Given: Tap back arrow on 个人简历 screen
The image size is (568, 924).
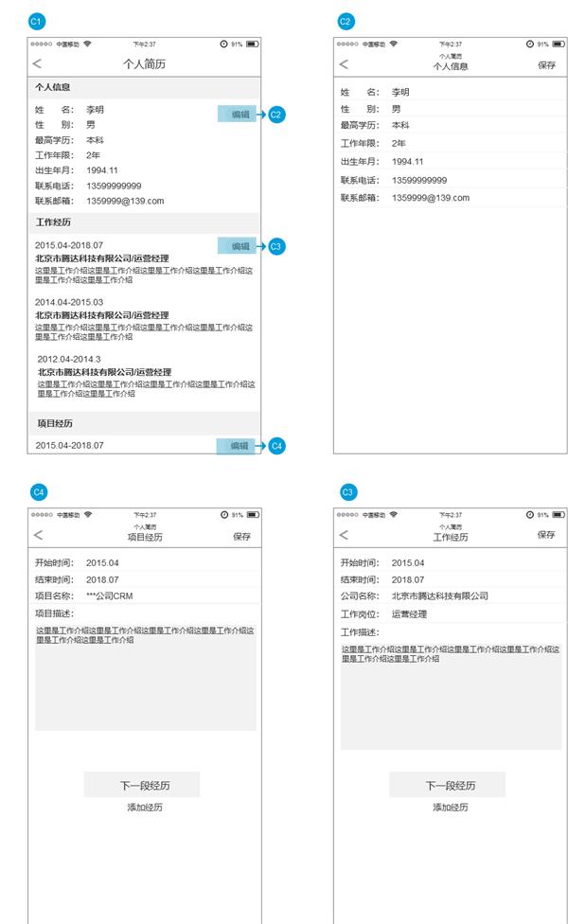Looking at the screenshot, I should [37, 64].
